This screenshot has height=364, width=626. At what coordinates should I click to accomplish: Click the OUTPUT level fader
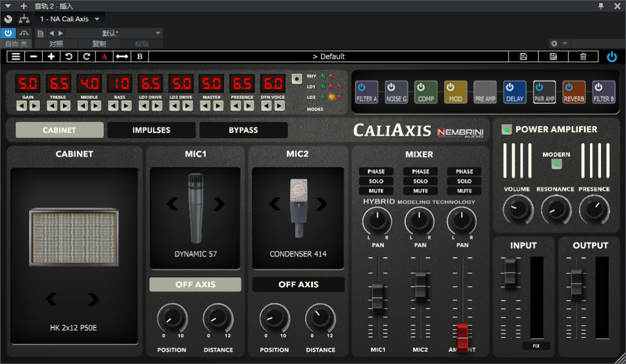(576, 283)
